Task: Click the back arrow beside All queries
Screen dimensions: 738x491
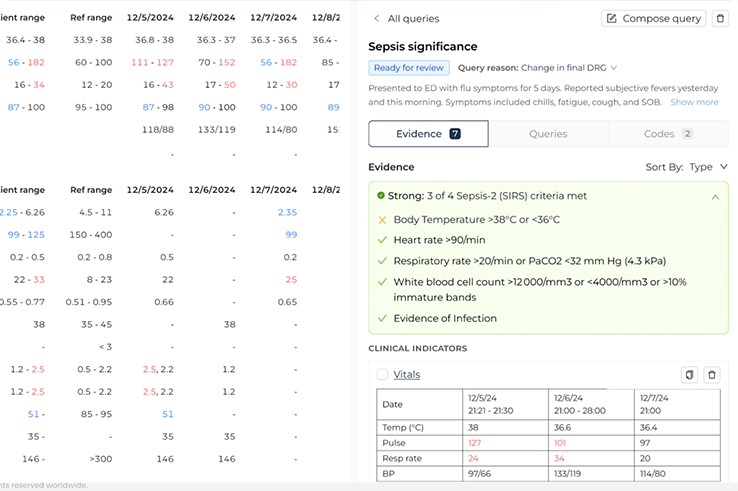Action: (377, 19)
